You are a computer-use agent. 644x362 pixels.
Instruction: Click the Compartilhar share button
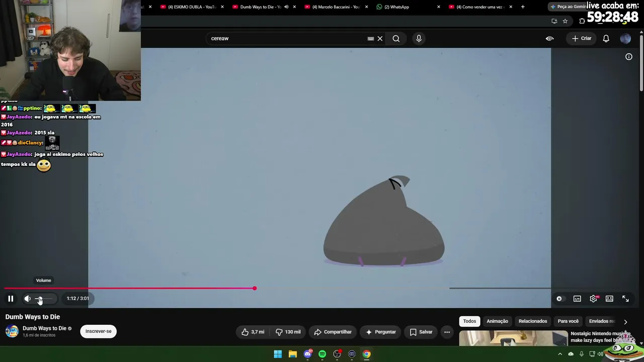(333, 332)
